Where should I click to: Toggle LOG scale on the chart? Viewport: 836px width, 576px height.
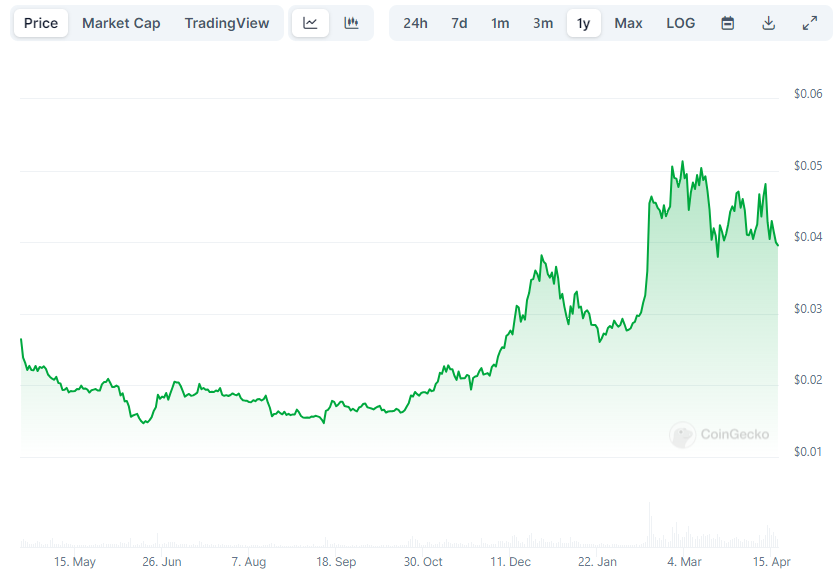[680, 23]
